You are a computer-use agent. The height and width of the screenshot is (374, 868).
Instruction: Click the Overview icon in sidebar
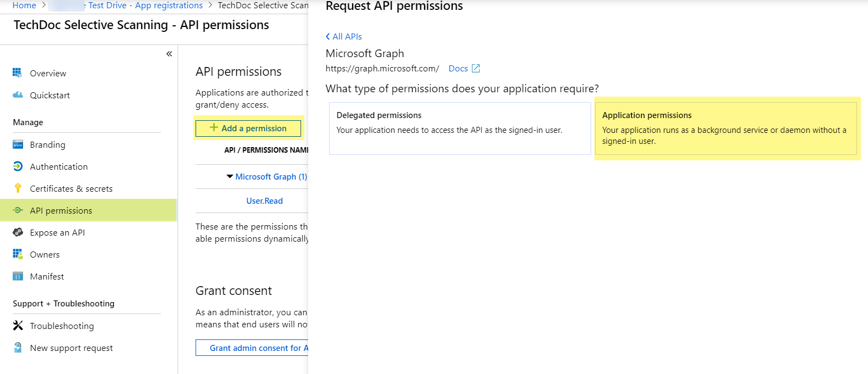tap(18, 73)
